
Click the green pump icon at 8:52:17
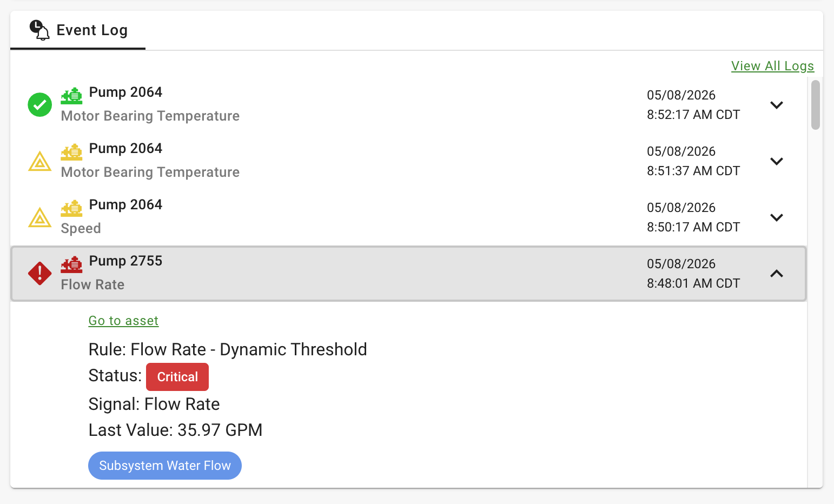[x=71, y=96]
